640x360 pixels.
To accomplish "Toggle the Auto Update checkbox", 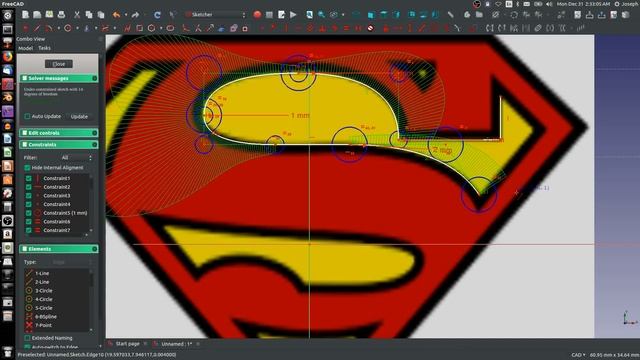I will click(27, 116).
